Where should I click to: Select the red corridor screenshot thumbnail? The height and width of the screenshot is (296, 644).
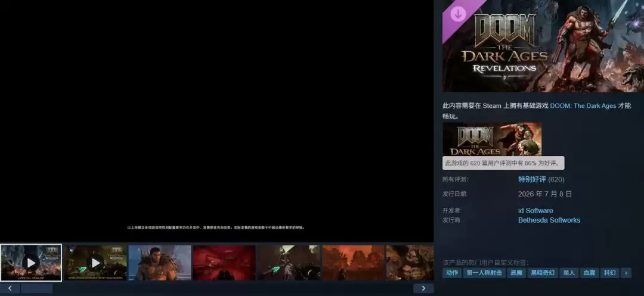224,263
